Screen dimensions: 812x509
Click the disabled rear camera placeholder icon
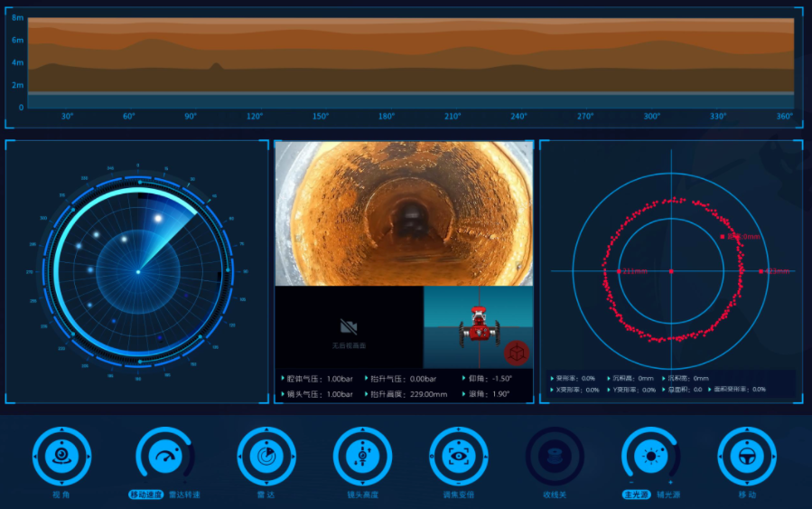(x=349, y=326)
